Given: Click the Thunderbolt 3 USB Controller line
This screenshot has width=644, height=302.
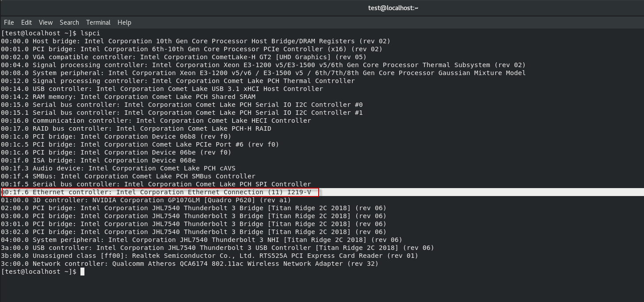Looking at the screenshot, I should coord(217,248).
